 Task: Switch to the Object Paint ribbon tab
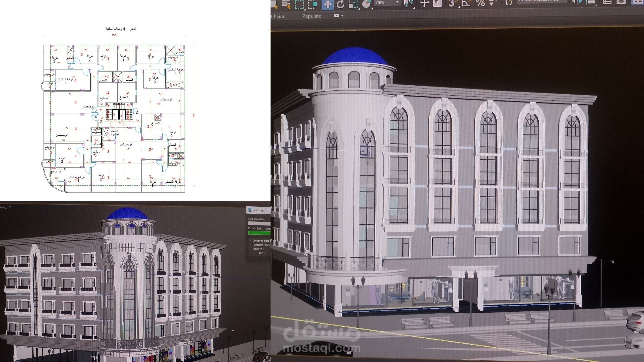(278, 16)
